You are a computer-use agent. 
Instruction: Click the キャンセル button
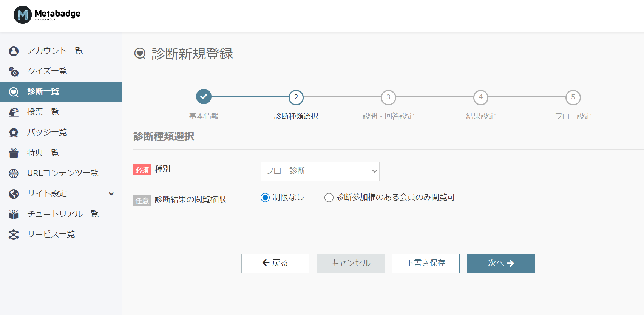click(x=350, y=263)
